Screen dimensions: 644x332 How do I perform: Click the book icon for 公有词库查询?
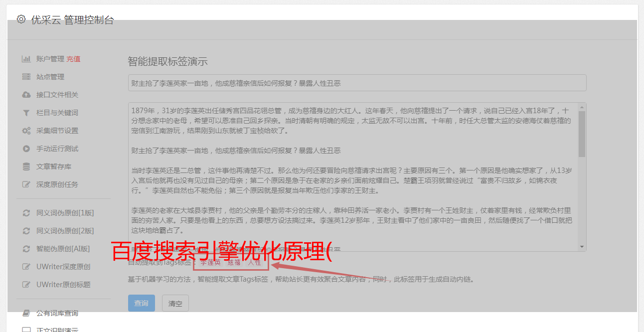[26, 313]
